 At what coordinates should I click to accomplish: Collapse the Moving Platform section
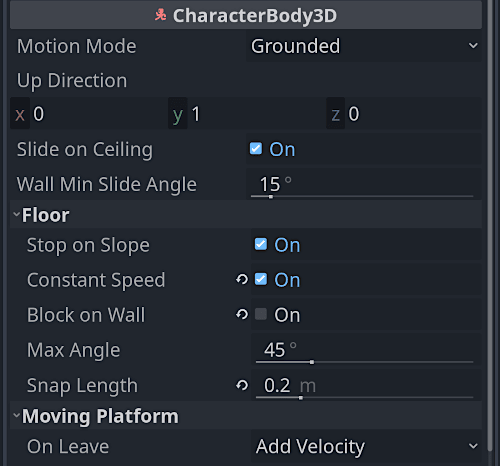coord(17,415)
